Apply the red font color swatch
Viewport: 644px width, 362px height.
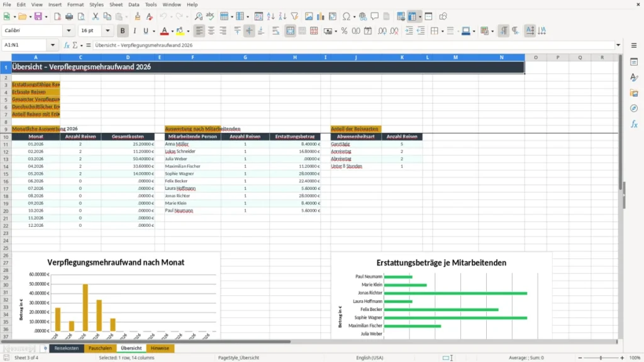pyautogui.click(x=164, y=31)
